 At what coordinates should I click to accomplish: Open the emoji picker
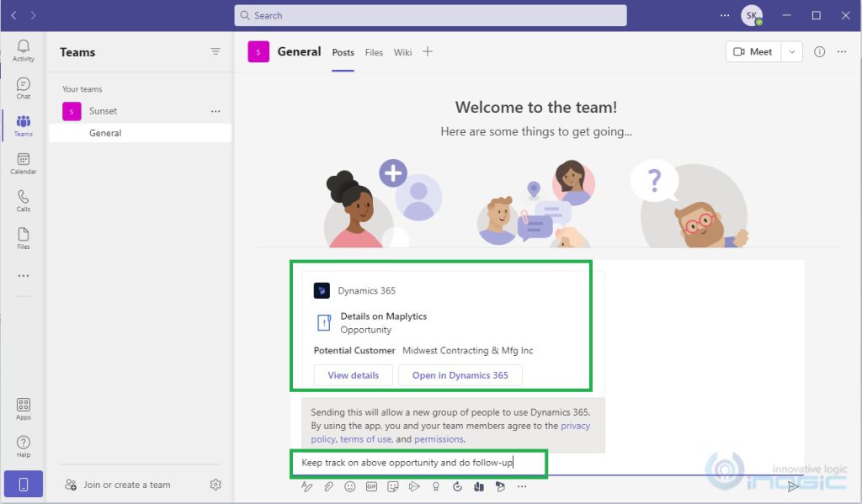click(350, 486)
